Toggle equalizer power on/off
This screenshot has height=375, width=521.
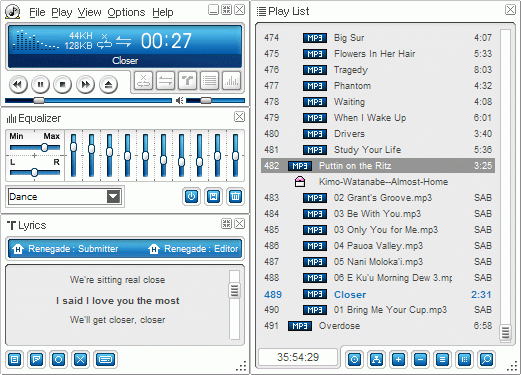click(x=191, y=196)
